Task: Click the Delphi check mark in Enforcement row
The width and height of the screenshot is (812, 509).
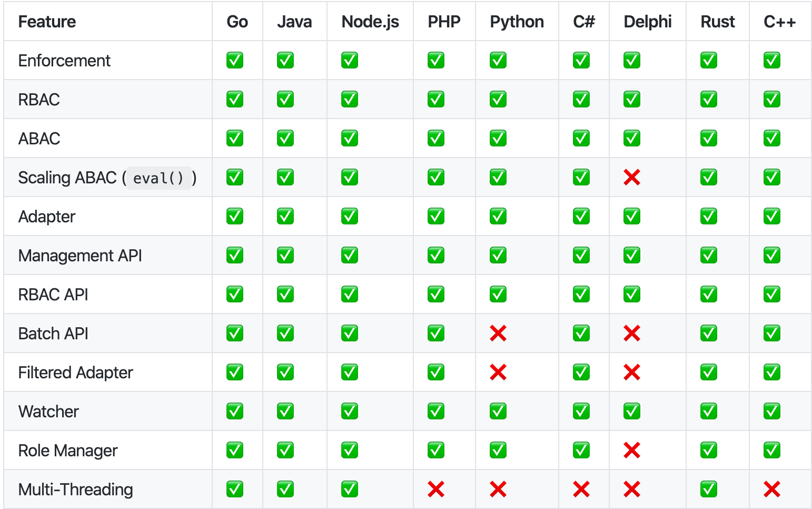Action: (x=632, y=61)
